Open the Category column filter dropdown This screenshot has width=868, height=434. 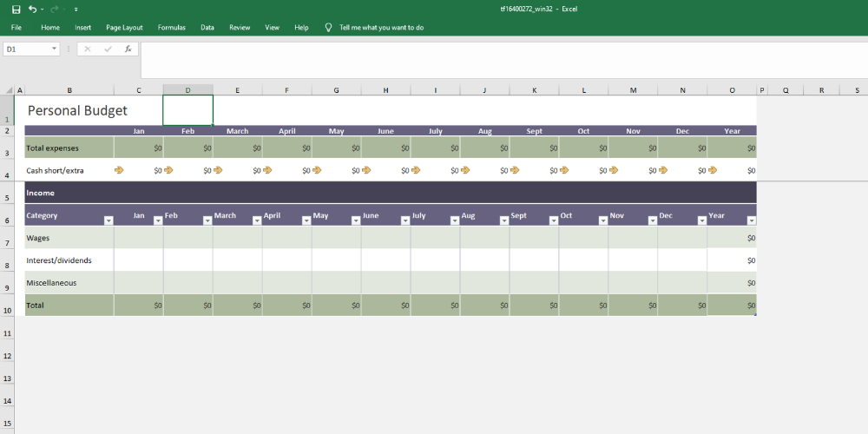click(108, 220)
